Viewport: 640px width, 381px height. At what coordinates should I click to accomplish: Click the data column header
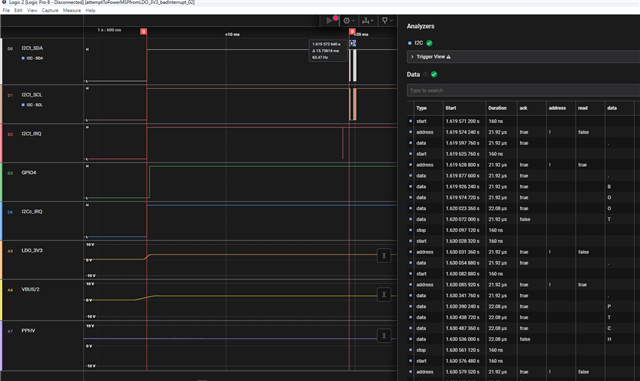612,108
